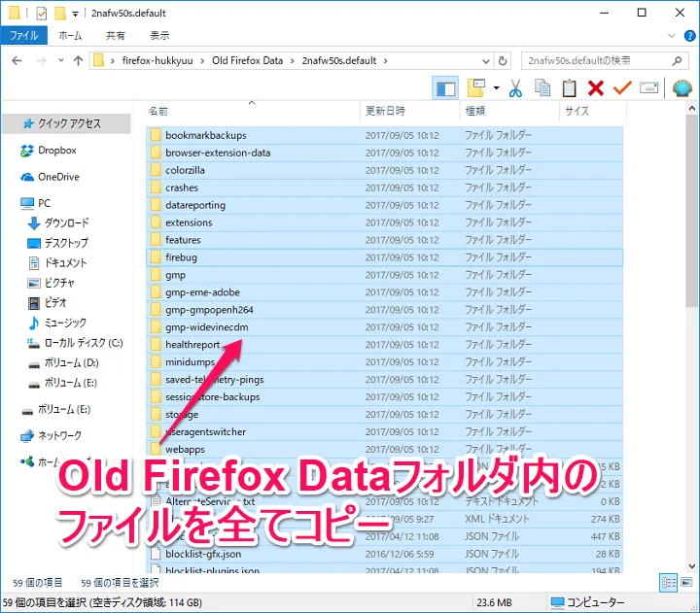The height and width of the screenshot is (613, 700).
Task: Select the datareporting folder
Action: 384,205
